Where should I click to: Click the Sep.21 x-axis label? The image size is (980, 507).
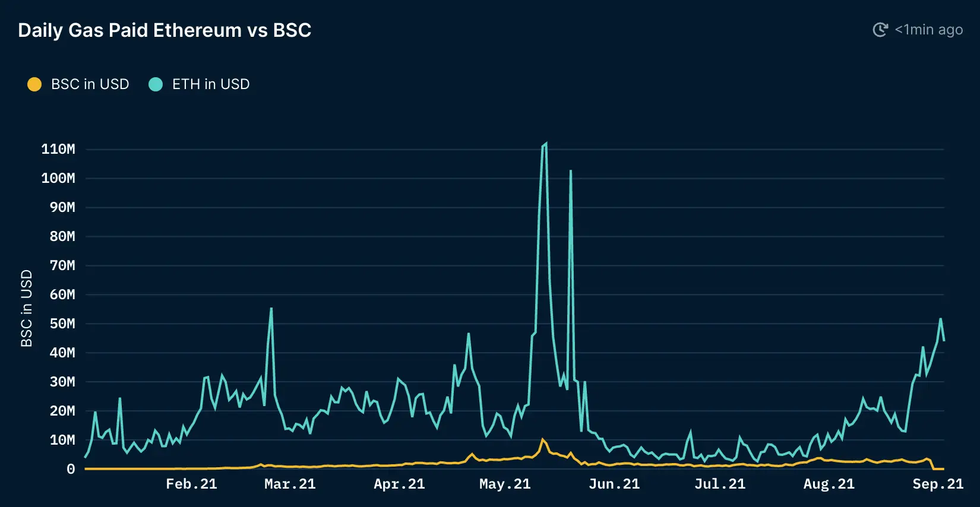[x=938, y=484]
